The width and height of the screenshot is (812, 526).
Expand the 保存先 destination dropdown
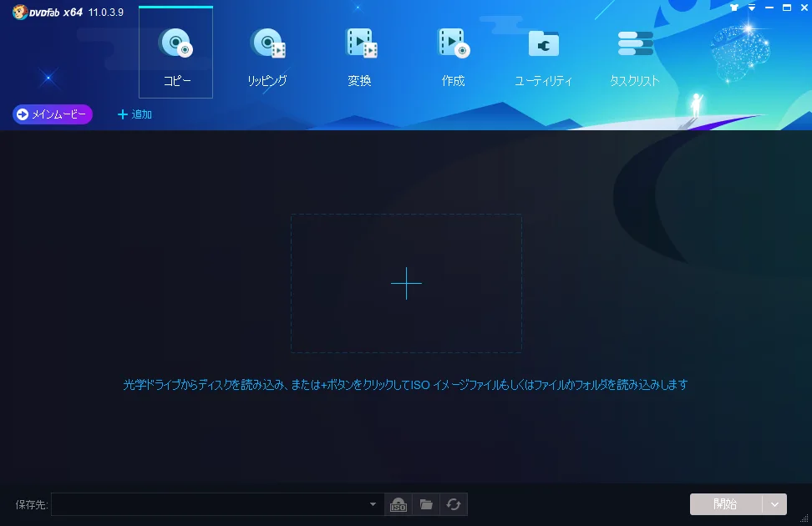(373, 504)
